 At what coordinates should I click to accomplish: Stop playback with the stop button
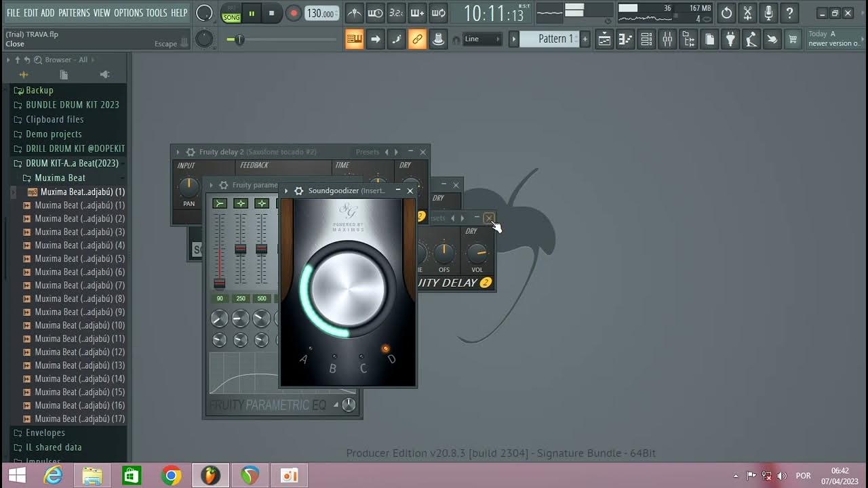point(272,13)
